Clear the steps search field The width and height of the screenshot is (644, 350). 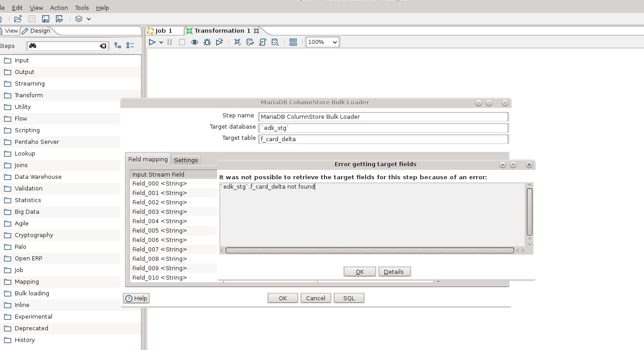click(x=103, y=46)
